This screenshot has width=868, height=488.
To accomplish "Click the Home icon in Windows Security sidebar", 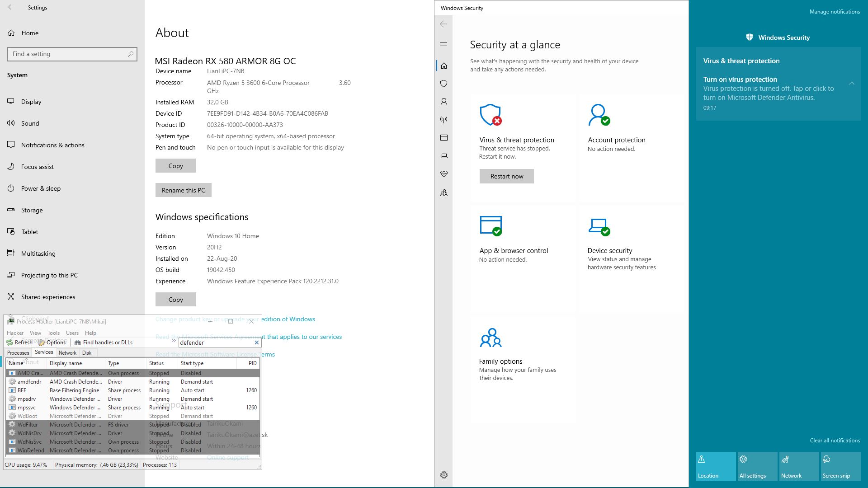I will click(x=444, y=66).
